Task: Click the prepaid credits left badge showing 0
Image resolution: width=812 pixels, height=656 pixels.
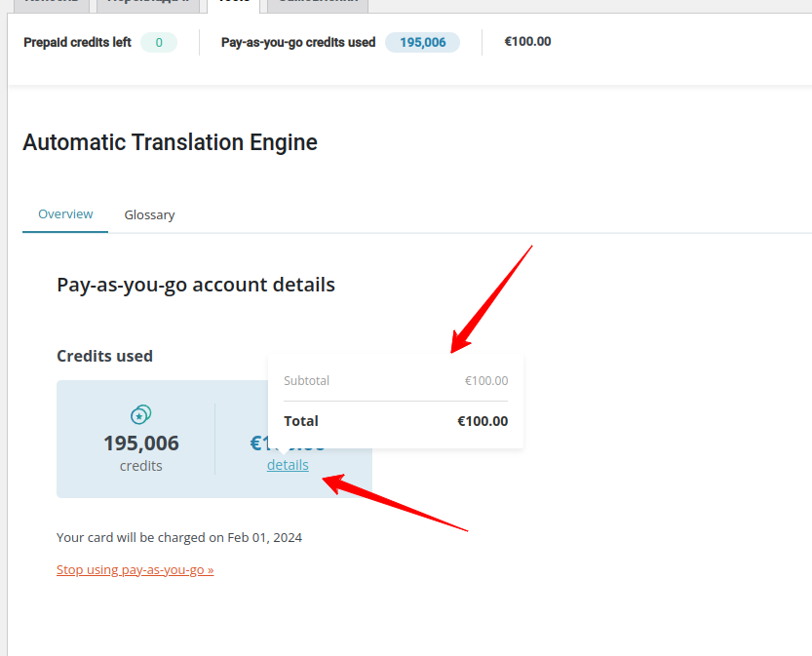Action: (x=159, y=43)
